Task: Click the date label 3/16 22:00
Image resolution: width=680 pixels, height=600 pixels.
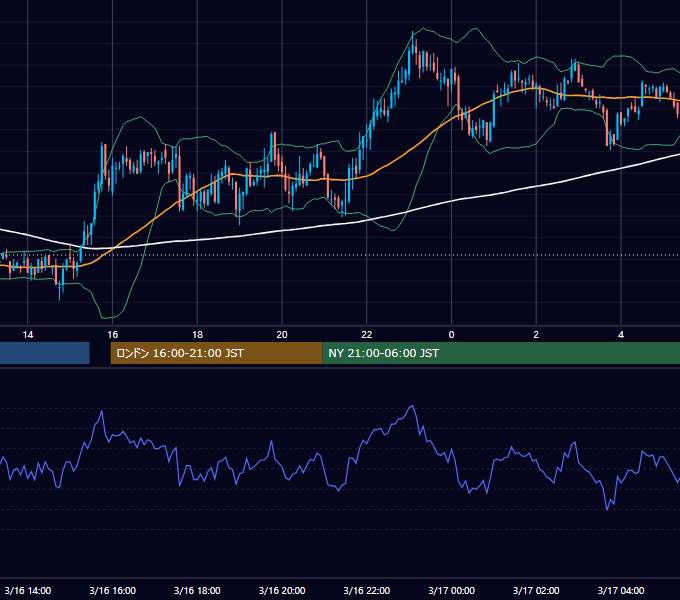Action: pos(367,590)
